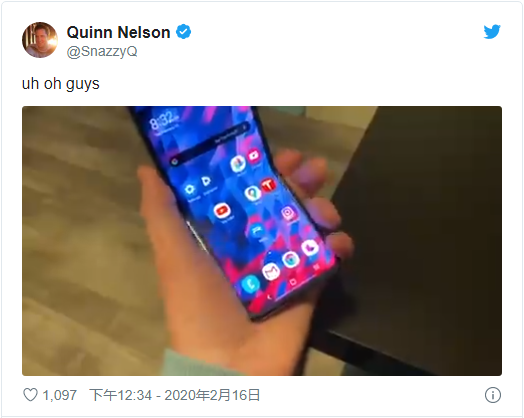Image resolution: width=524 pixels, height=418 pixels.
Task: Click the Instagram icon in video
Action: click(288, 213)
